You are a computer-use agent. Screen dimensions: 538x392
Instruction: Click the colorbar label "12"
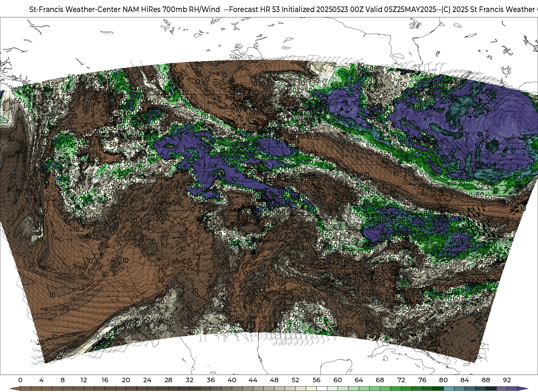84,380
